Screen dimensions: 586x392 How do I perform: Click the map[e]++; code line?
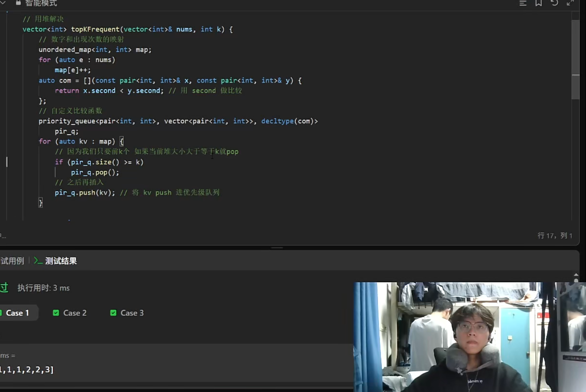click(73, 70)
